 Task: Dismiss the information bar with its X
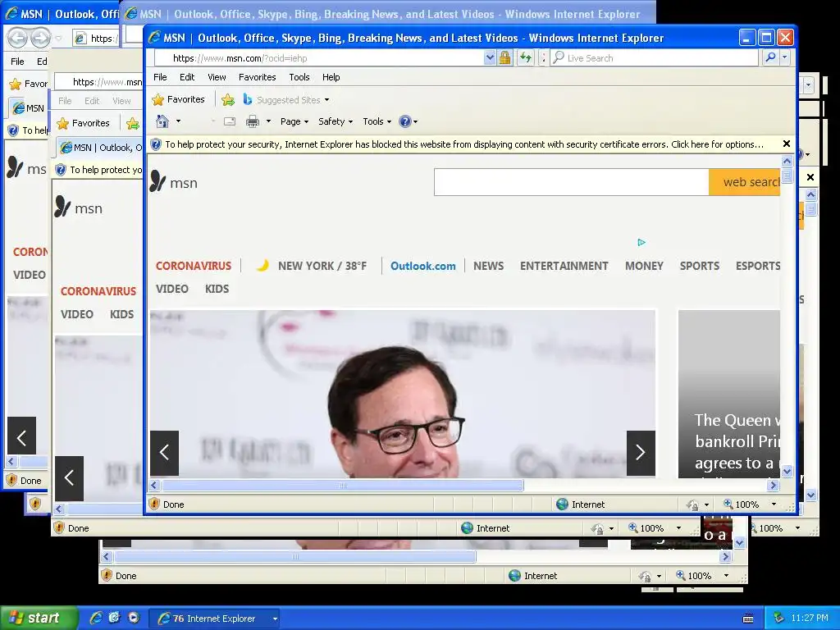pyautogui.click(x=787, y=144)
